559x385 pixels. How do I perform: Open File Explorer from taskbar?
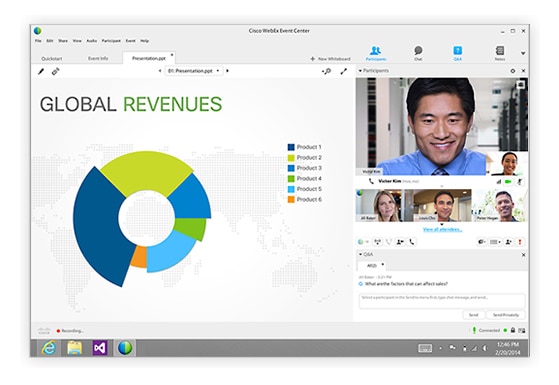[x=75, y=348]
